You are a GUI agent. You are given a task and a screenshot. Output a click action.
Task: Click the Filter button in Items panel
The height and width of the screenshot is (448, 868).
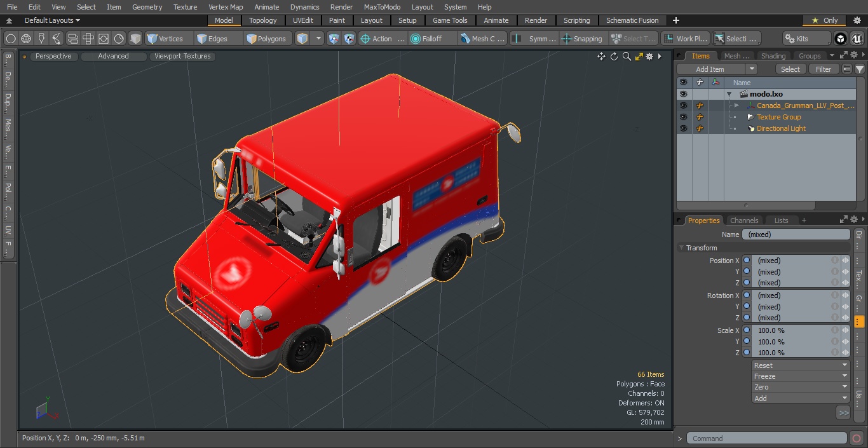click(824, 69)
